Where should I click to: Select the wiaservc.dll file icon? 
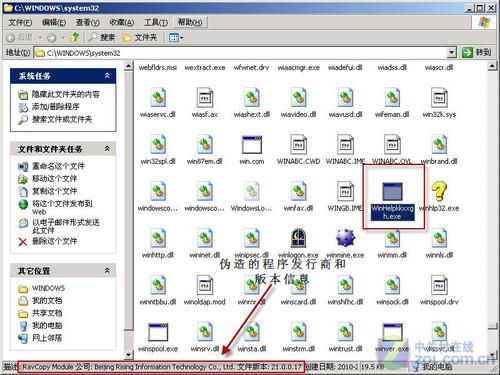coord(158,98)
